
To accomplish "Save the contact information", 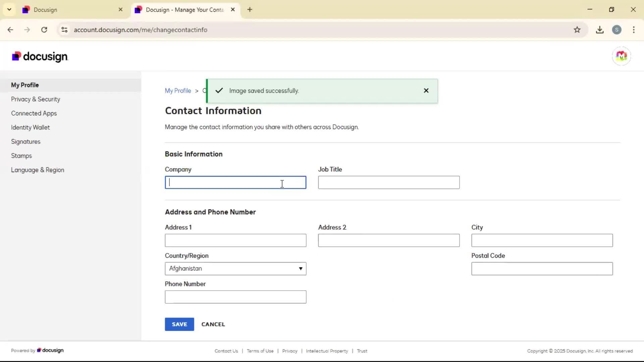I will pyautogui.click(x=179, y=324).
